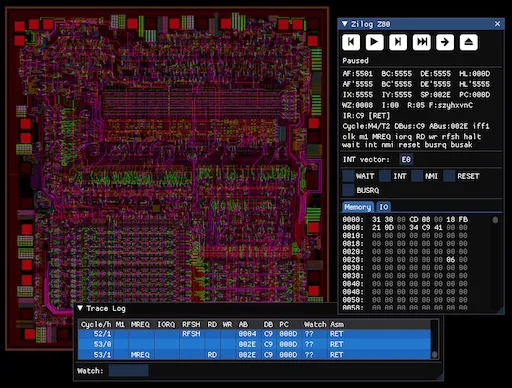Click the memory view scrollbar handle
The width and height of the screenshot is (512, 388).
click(495, 220)
